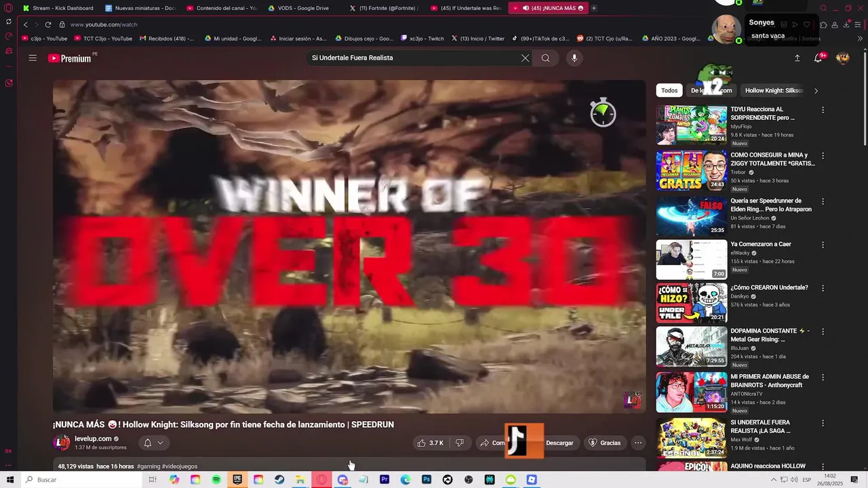Open options for TDYU Reacciona video
Viewport: 868px width, 488px height.
(823, 110)
